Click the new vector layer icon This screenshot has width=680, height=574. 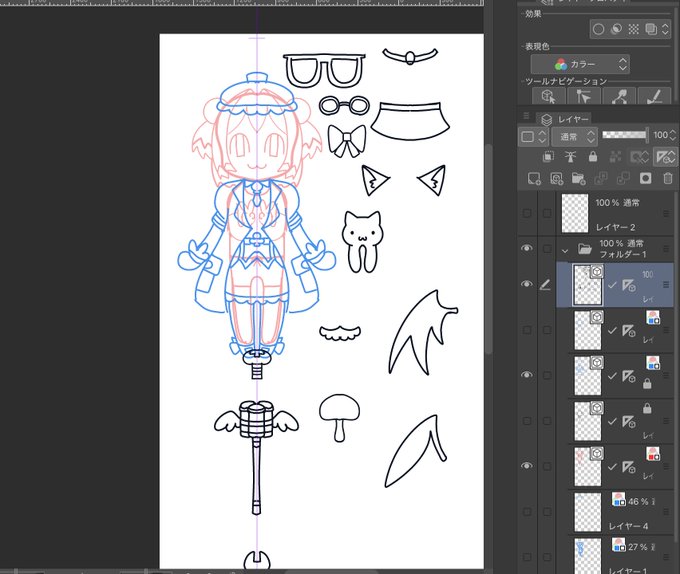(556, 178)
